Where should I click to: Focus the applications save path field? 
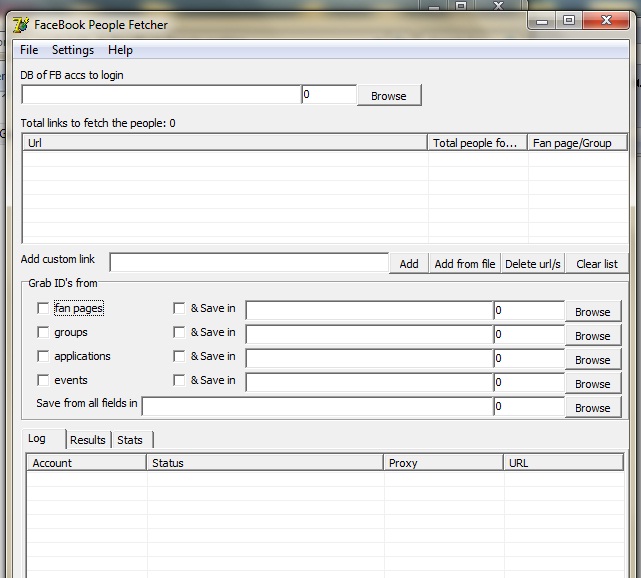click(369, 358)
